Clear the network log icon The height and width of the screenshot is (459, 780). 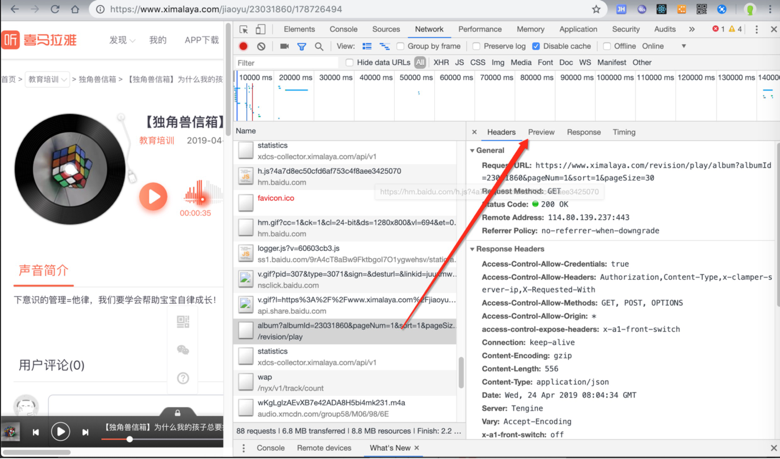[x=261, y=46]
